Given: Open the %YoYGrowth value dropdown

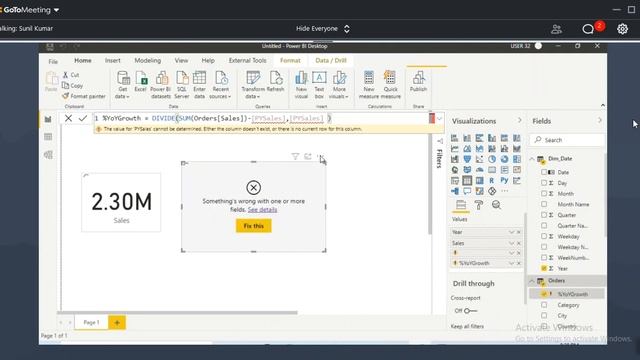Looking at the screenshot, I should [511, 263].
